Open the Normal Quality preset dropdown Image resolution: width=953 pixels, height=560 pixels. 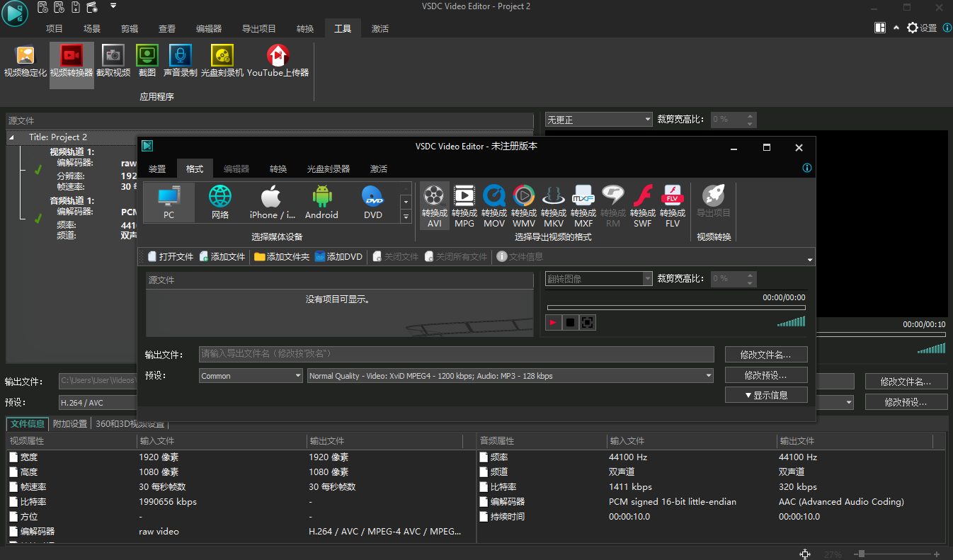(510, 376)
